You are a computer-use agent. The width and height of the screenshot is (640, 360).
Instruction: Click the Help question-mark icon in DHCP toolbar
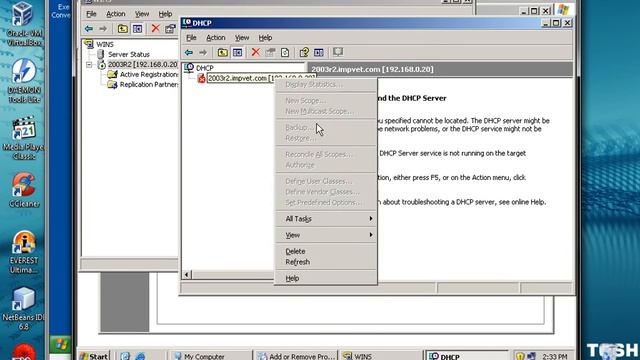pos(304,52)
